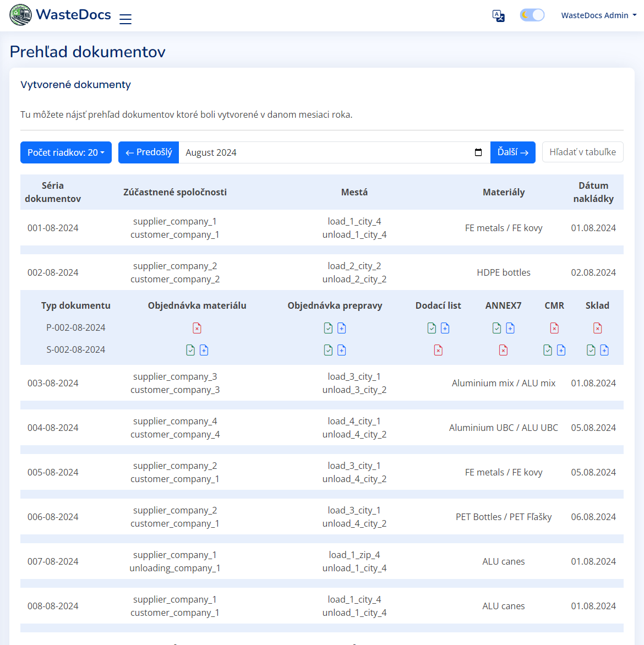Click missing Objednávka materiálu icon for P-002-08-2024

pyautogui.click(x=197, y=328)
